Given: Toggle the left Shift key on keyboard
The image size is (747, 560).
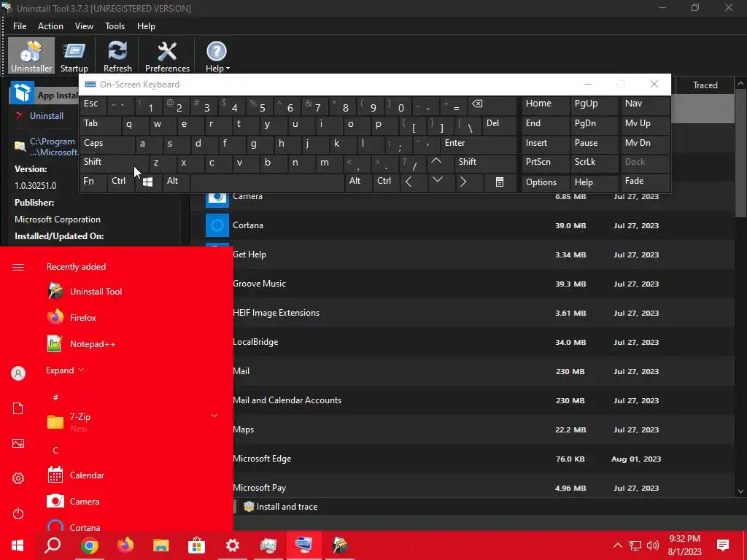Looking at the screenshot, I should (x=115, y=163).
